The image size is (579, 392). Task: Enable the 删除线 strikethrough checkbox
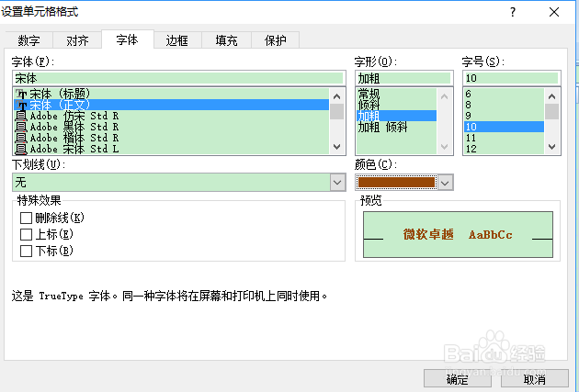point(26,218)
